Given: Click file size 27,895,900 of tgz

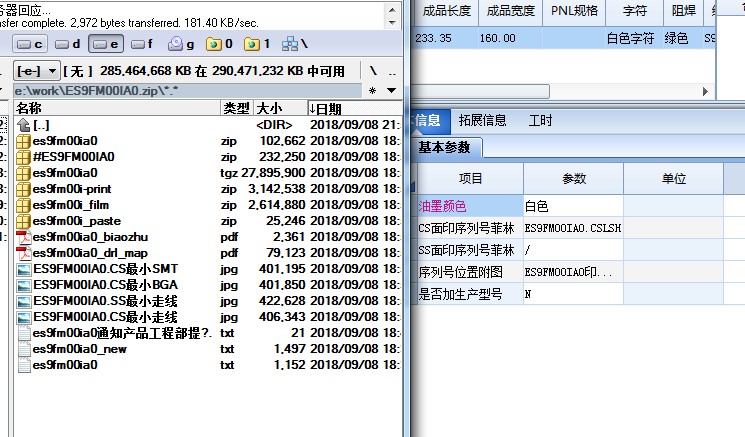Looking at the screenshot, I should click(273, 173).
